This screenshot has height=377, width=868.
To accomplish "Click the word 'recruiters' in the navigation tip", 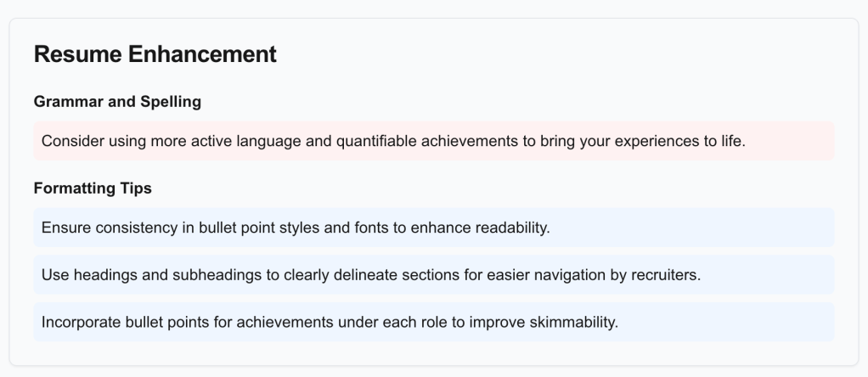I will pos(666,275).
